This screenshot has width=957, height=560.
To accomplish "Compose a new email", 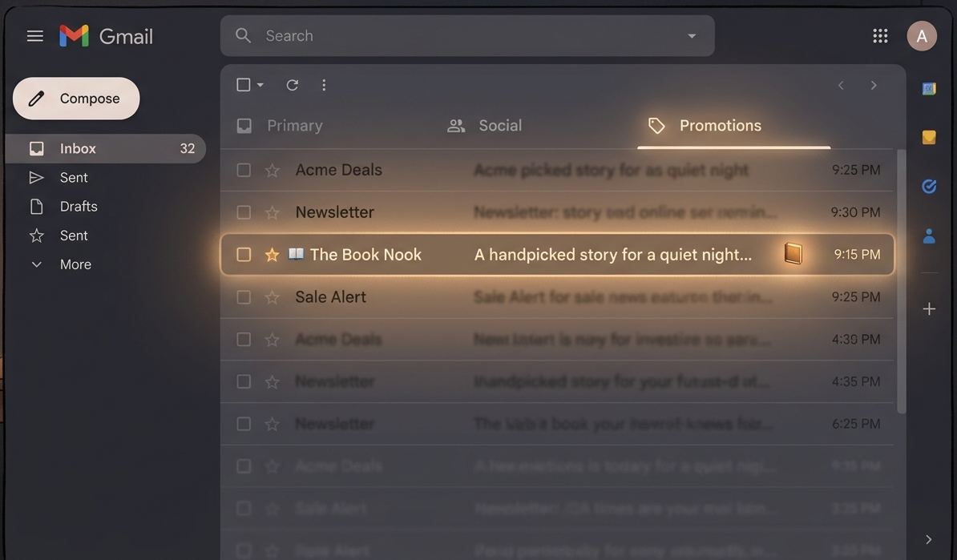I will 76,99.
